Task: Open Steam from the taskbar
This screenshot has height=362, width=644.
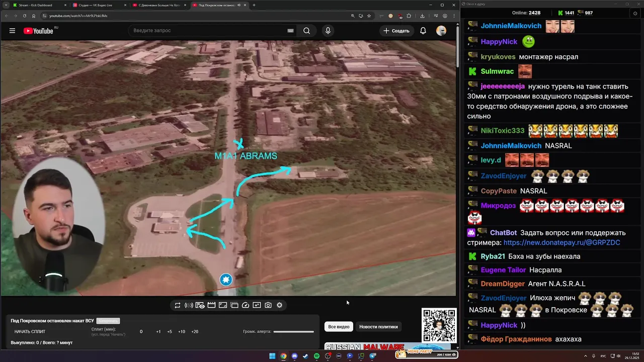Action: pyautogui.click(x=305, y=356)
